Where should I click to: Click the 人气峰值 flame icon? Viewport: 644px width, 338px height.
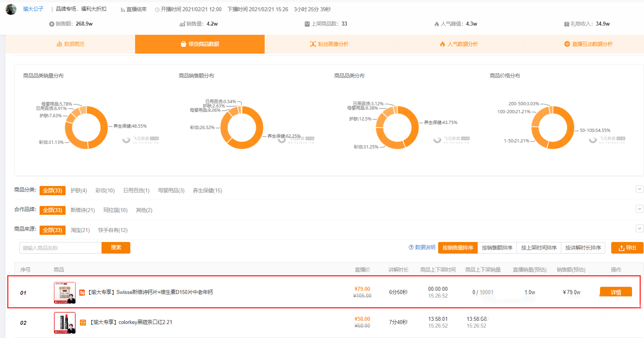[437, 24]
